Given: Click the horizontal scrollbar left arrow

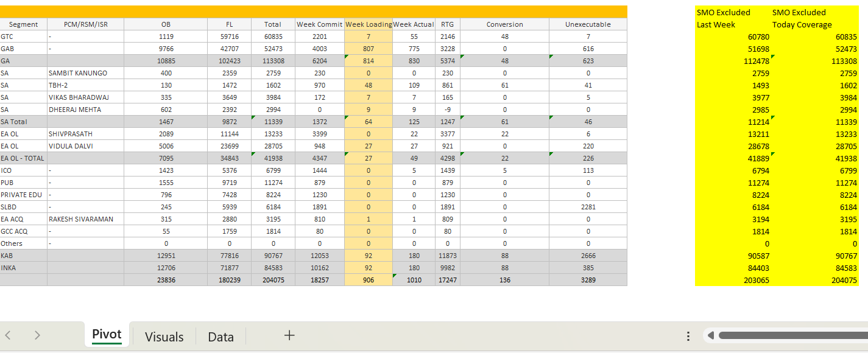Looking at the screenshot, I should pos(708,335).
